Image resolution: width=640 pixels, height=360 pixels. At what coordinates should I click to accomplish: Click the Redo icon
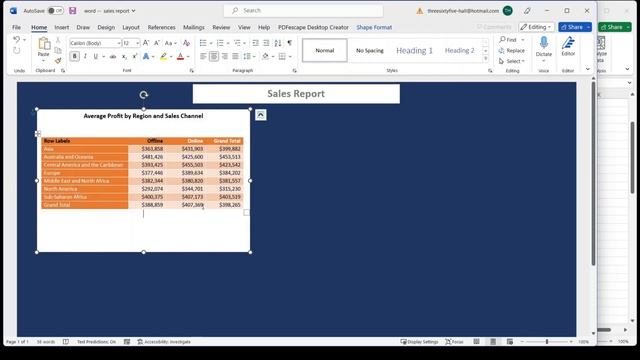16,51
